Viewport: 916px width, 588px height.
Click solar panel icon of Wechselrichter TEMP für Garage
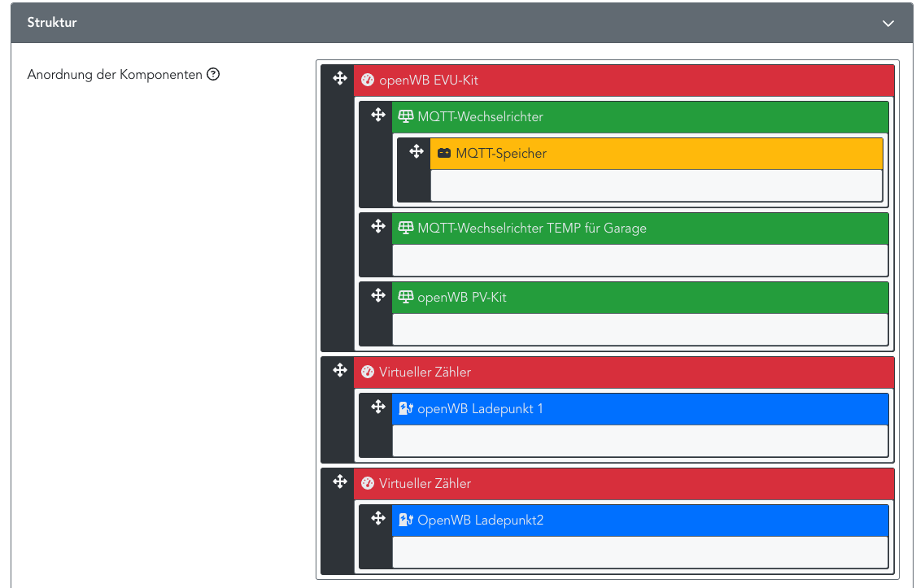point(405,228)
